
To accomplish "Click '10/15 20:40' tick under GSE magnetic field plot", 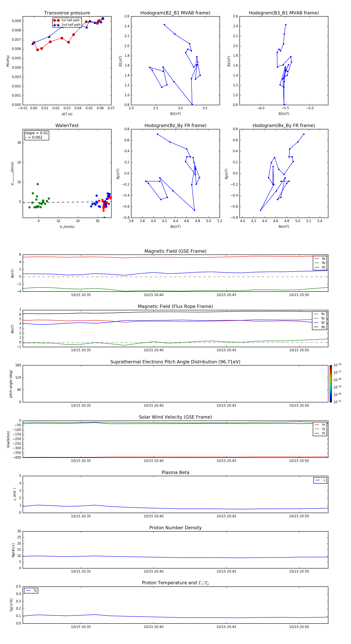I will click(154, 295).
